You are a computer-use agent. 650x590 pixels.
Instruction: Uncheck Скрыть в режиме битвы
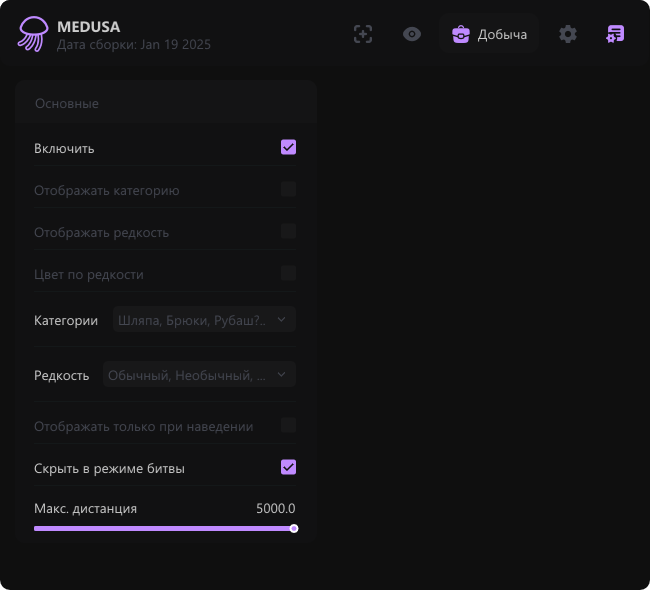point(288,467)
